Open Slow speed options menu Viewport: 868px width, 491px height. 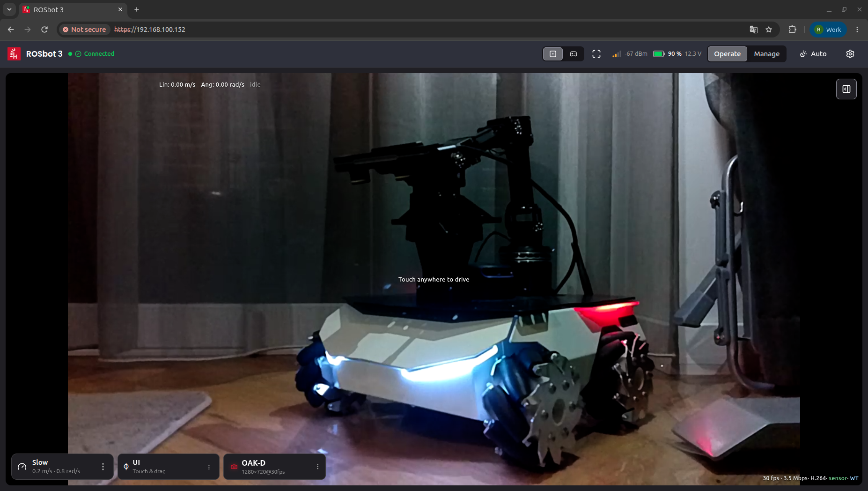click(103, 467)
